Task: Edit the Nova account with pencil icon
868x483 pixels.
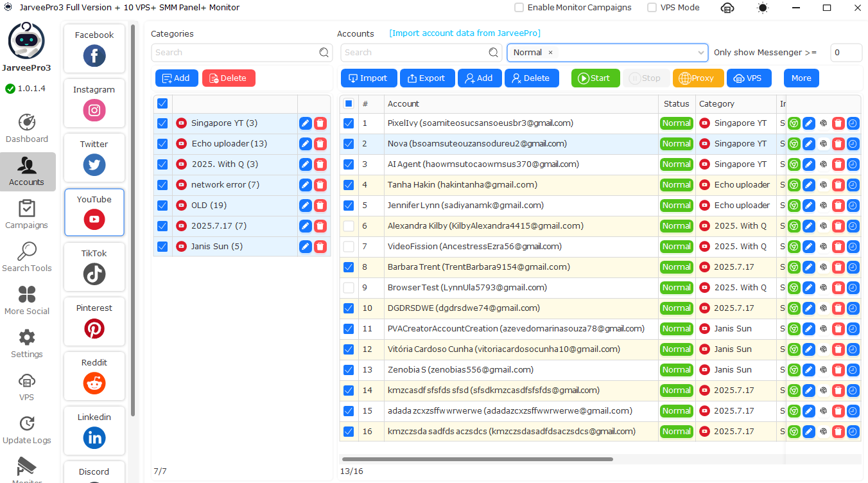Action: (809, 144)
